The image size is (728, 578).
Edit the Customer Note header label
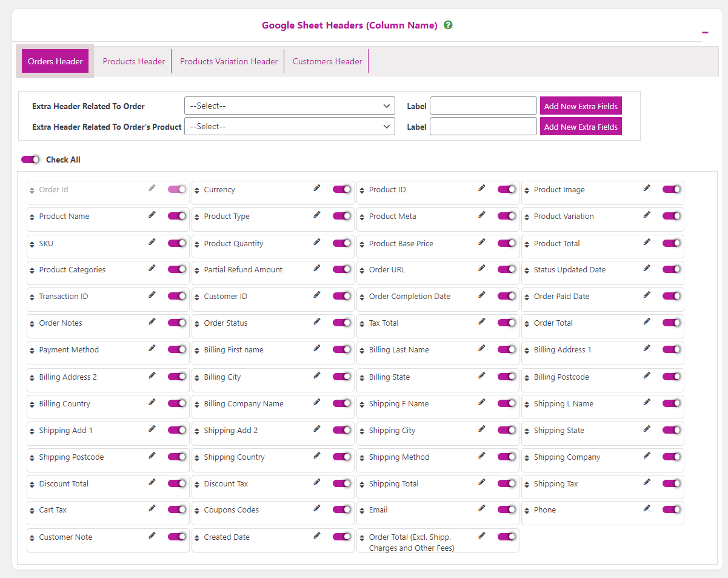click(x=152, y=536)
